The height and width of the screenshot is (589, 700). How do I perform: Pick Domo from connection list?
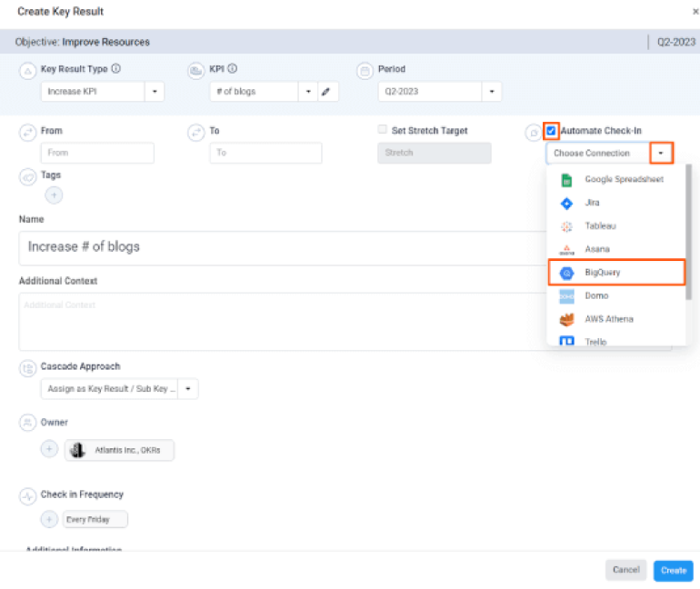616,295
